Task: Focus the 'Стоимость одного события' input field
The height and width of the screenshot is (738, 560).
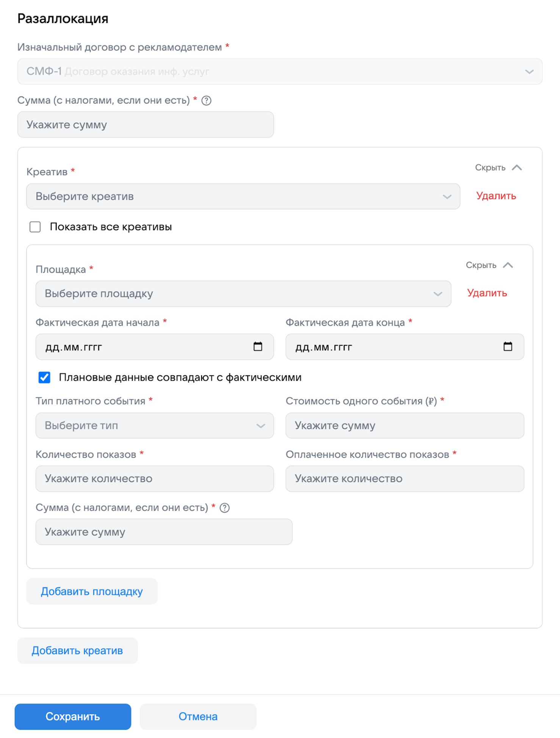Action: click(405, 426)
